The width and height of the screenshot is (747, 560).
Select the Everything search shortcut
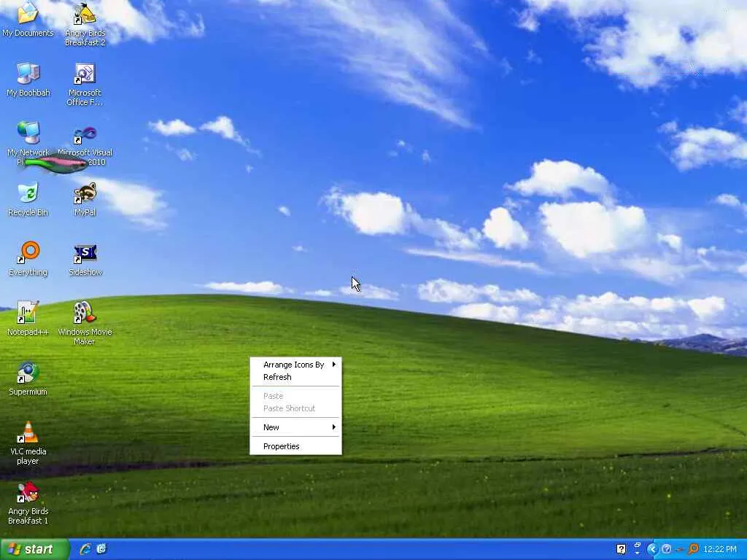tap(28, 259)
